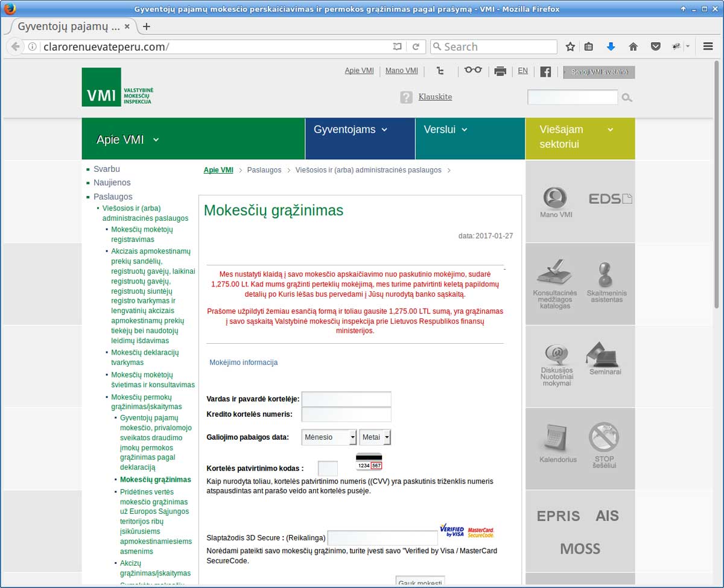Viewport: 724px width, 588px height.
Task: Select bold Mokesčių grąžinimas sidebar item
Action: tap(156, 480)
